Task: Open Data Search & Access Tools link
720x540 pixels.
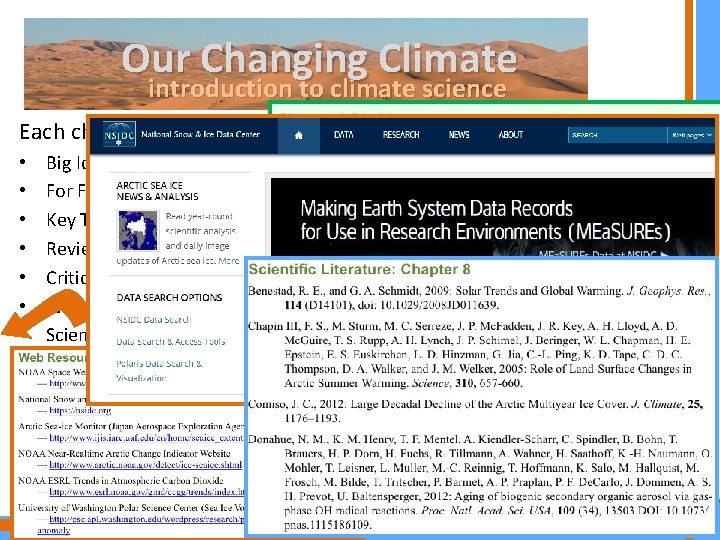Action: click(170, 342)
